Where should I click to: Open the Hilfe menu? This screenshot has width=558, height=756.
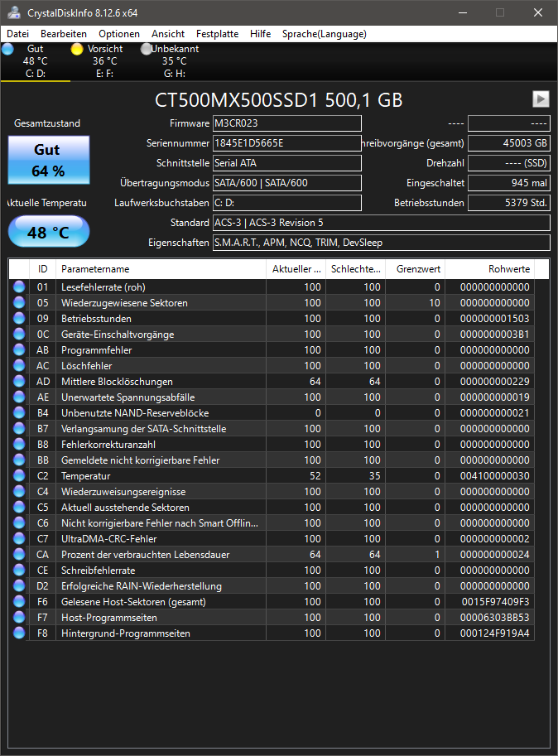[260, 34]
